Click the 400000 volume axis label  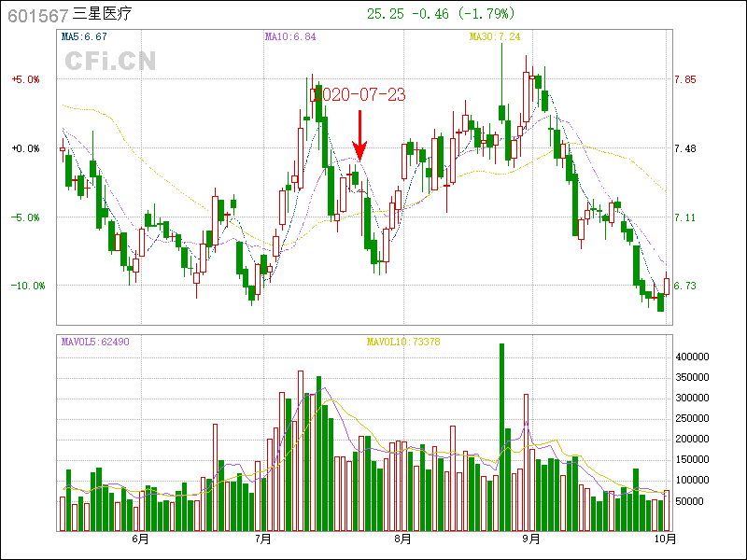(x=696, y=357)
